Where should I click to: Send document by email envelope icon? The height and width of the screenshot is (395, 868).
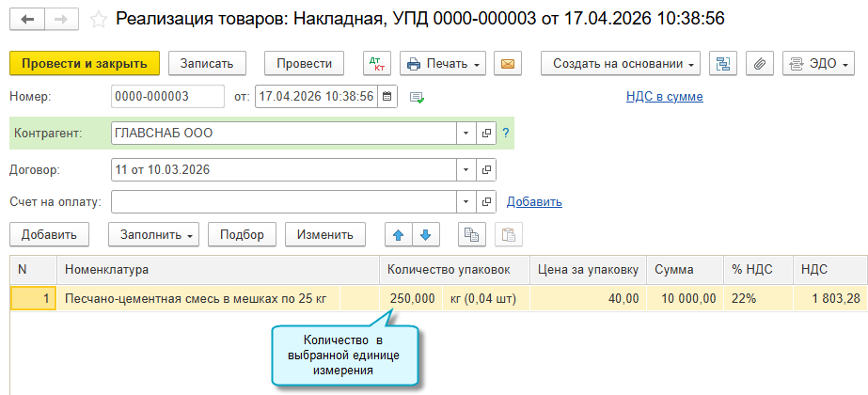508,63
